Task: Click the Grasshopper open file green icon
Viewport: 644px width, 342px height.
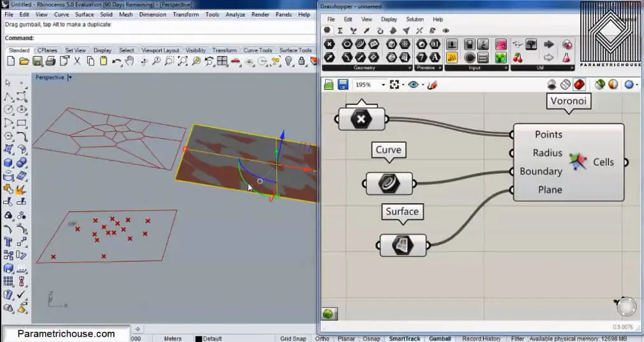Action: click(328, 85)
